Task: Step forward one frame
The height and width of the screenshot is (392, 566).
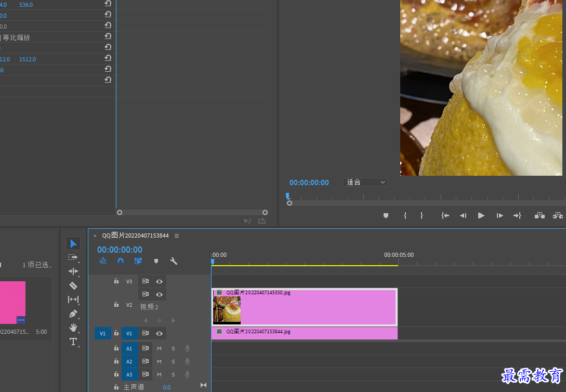Action: pyautogui.click(x=499, y=215)
